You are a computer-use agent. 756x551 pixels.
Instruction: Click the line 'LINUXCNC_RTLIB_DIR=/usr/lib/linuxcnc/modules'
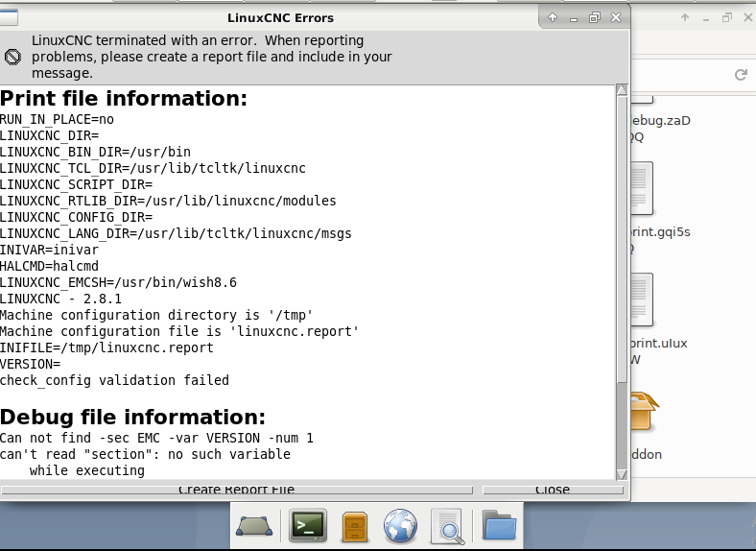pyautogui.click(x=168, y=201)
